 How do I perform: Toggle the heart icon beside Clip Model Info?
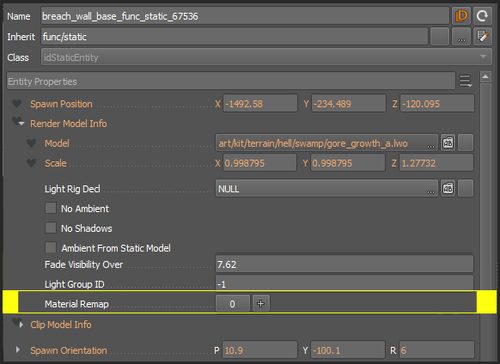click(16, 322)
